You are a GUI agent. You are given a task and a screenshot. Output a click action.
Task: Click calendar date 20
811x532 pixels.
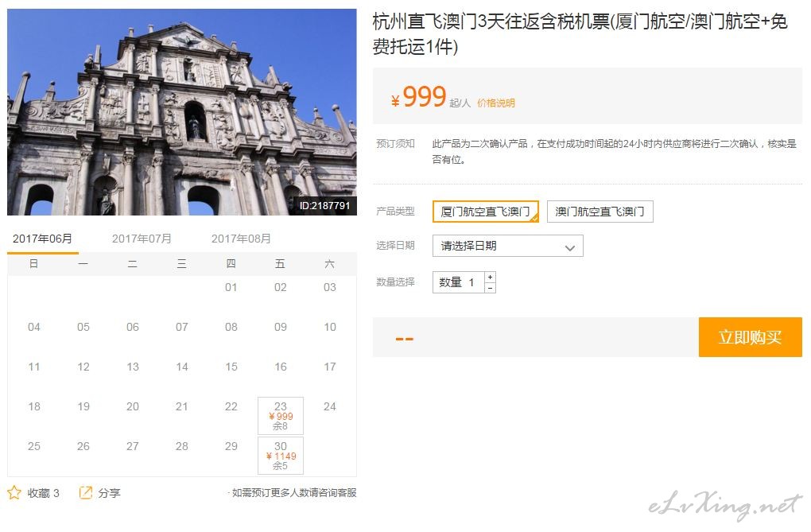tap(133, 407)
